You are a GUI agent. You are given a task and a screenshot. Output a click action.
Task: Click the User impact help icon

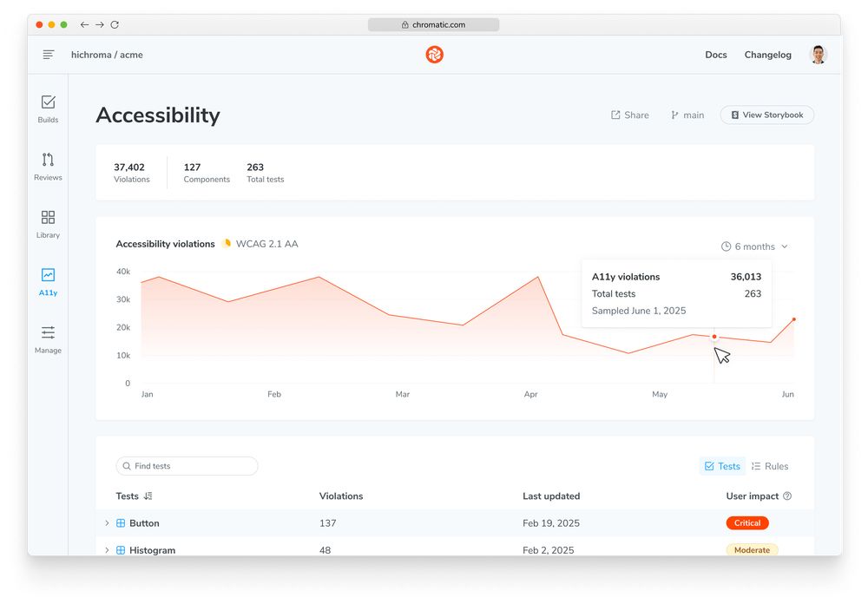coord(787,496)
